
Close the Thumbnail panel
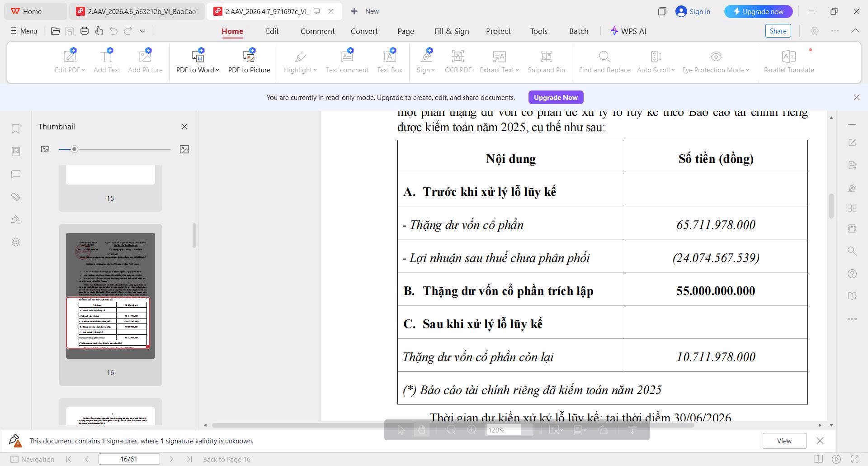tap(184, 127)
